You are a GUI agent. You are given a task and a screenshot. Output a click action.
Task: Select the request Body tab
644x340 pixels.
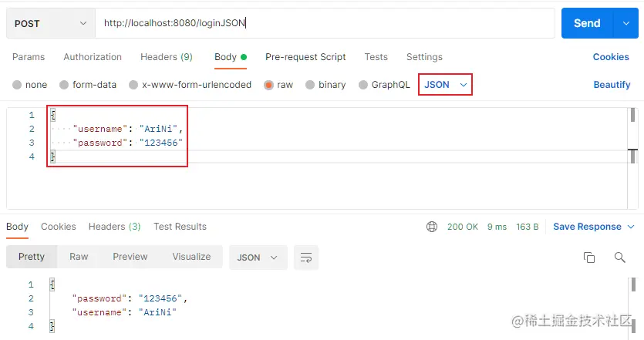(231, 57)
